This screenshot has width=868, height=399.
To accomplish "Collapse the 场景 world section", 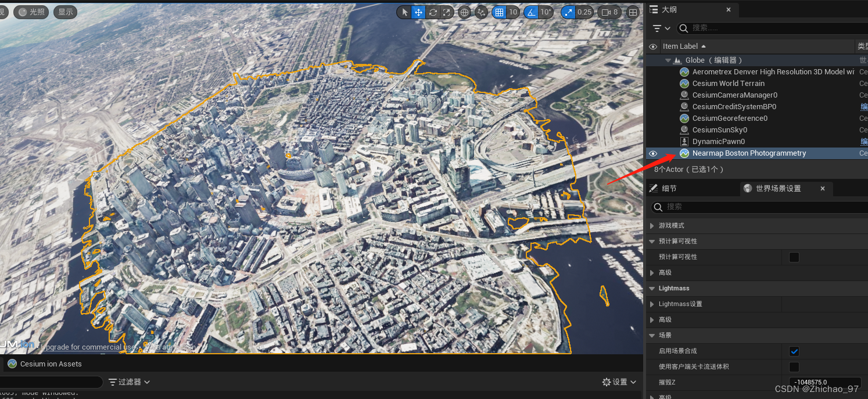I will tap(651, 335).
